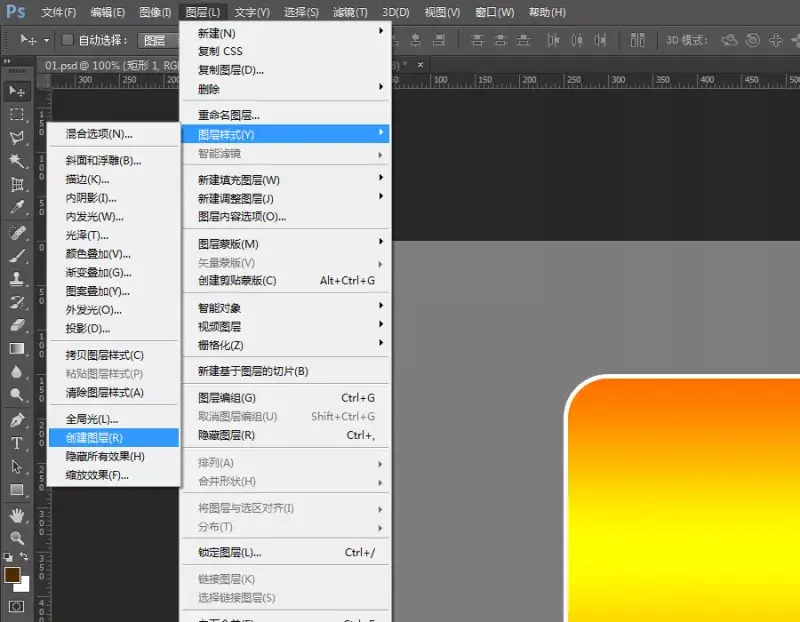Toggle the 自动选择 checkbox

pyautogui.click(x=67, y=40)
